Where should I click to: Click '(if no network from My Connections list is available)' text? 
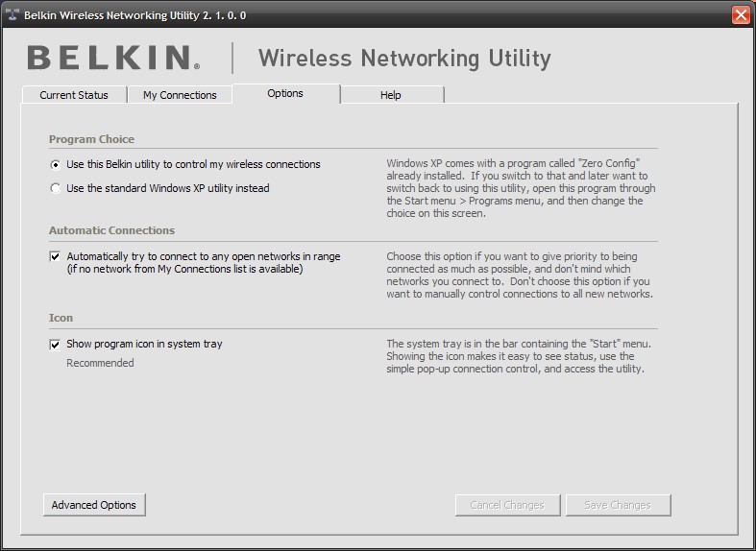tap(184, 269)
